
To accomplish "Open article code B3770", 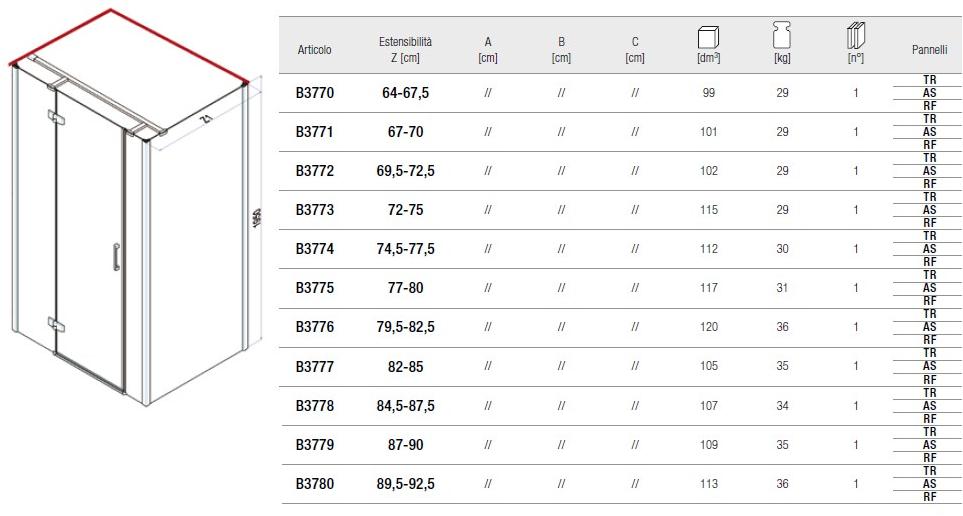I will click(x=314, y=93).
